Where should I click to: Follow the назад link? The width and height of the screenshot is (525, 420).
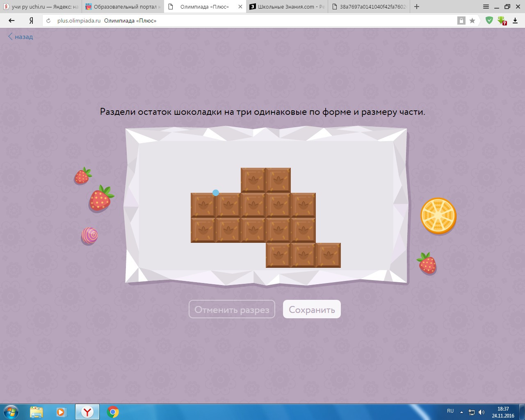pyautogui.click(x=21, y=37)
